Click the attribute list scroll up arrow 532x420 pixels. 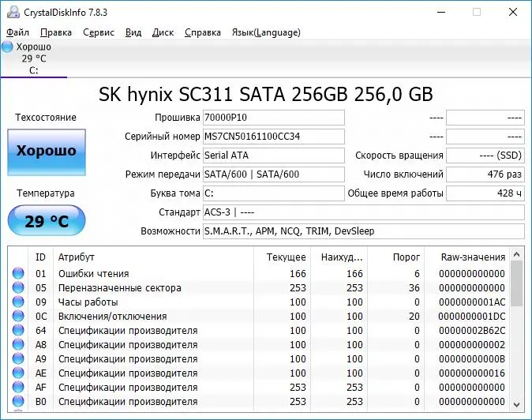[x=517, y=254]
